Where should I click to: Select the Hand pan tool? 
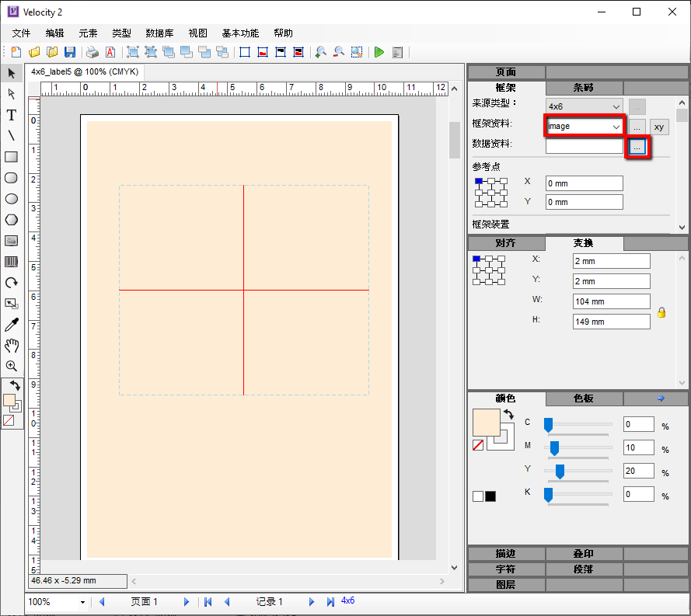[12, 345]
